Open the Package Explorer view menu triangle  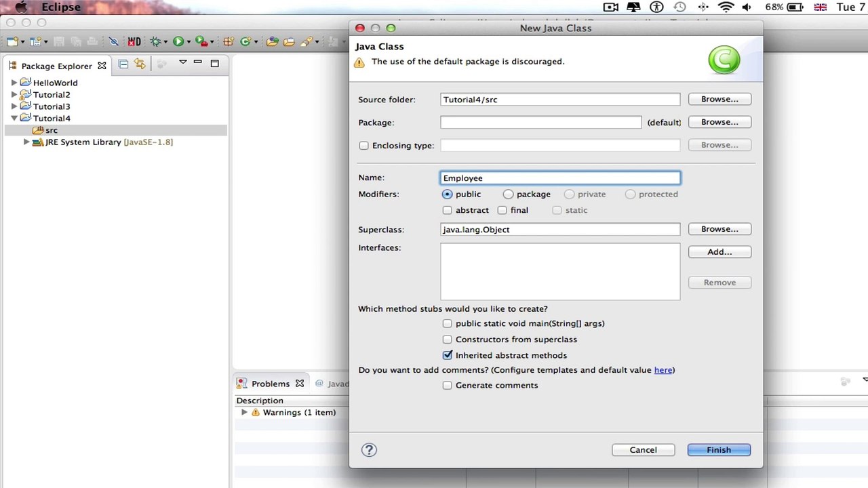(x=182, y=62)
